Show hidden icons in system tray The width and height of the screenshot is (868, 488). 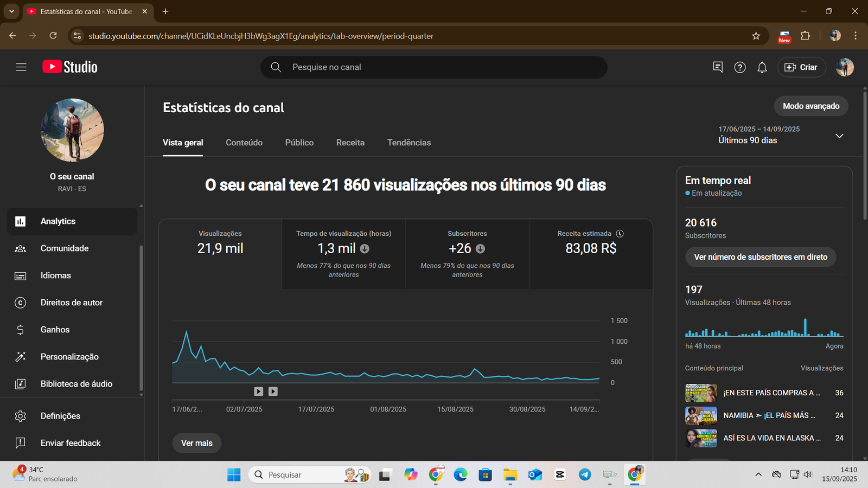pyautogui.click(x=758, y=474)
